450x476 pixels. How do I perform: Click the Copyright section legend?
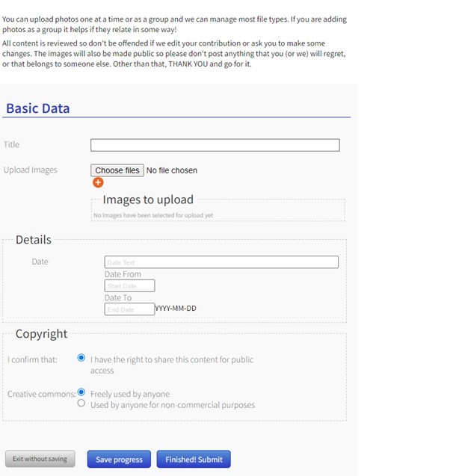tap(41, 334)
